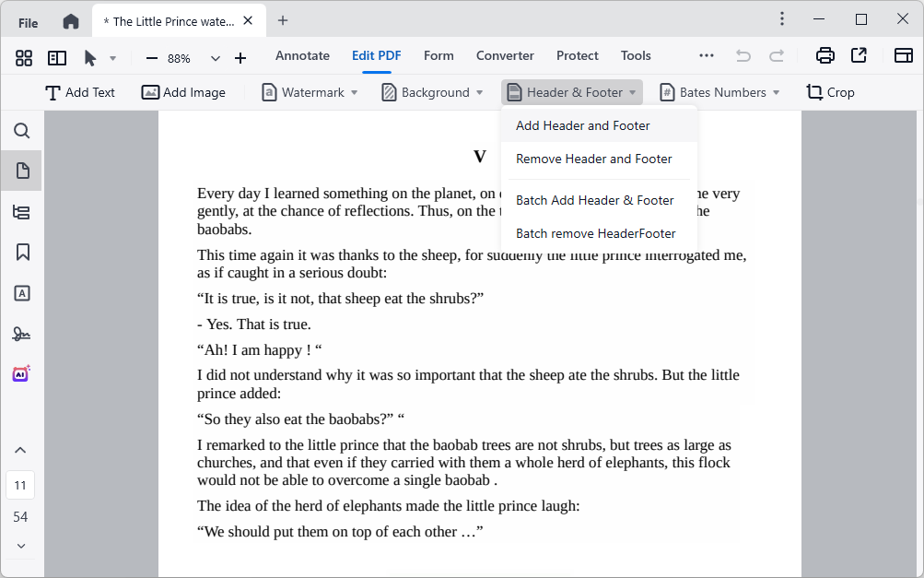Zoom out using the minus button

pyautogui.click(x=152, y=58)
